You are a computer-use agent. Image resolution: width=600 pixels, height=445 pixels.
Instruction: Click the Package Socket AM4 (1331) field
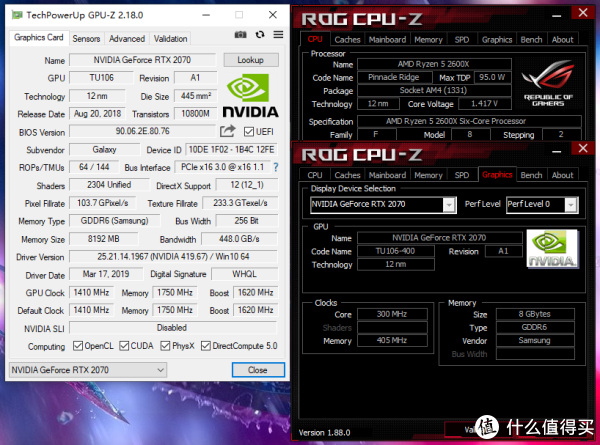(x=434, y=90)
